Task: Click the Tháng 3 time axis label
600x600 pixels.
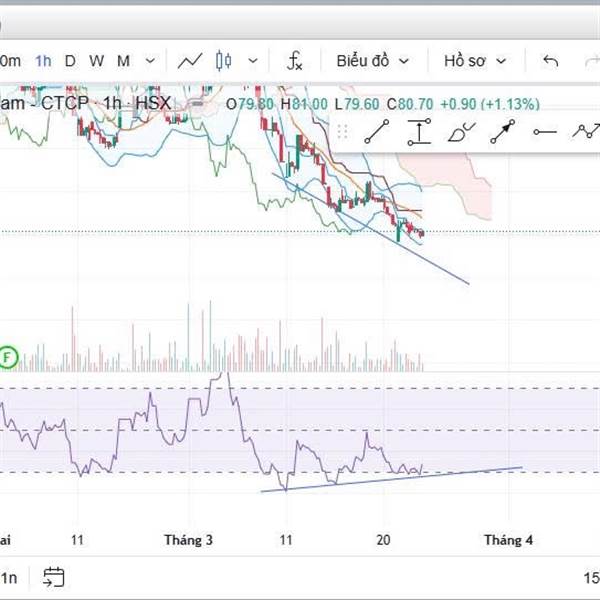Action: pyautogui.click(x=188, y=540)
